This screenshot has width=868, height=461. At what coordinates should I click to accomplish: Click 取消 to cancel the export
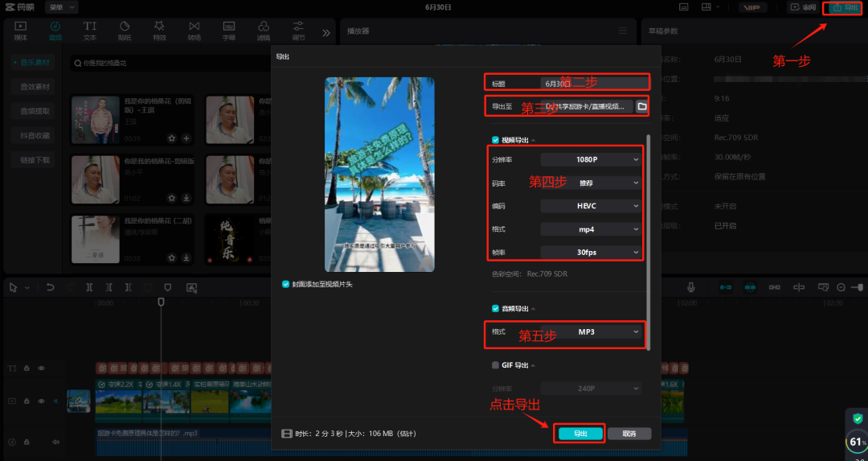pyautogui.click(x=629, y=434)
